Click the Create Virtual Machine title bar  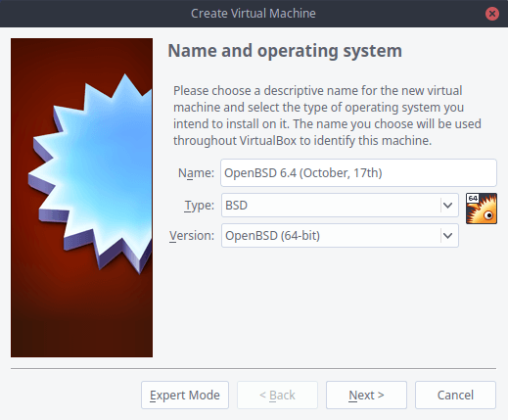254,14
